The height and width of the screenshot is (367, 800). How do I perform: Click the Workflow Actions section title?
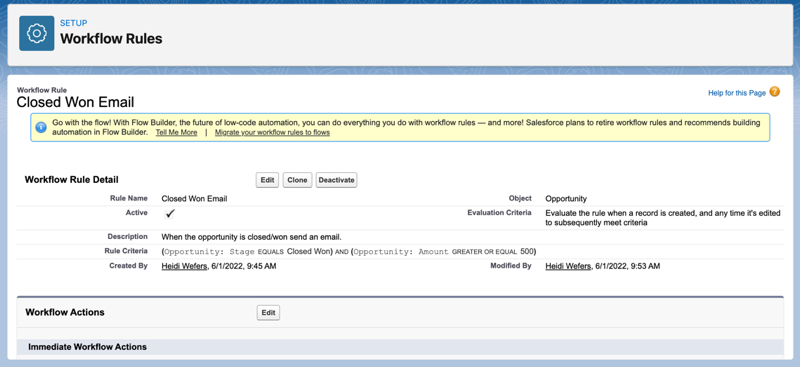pos(65,312)
